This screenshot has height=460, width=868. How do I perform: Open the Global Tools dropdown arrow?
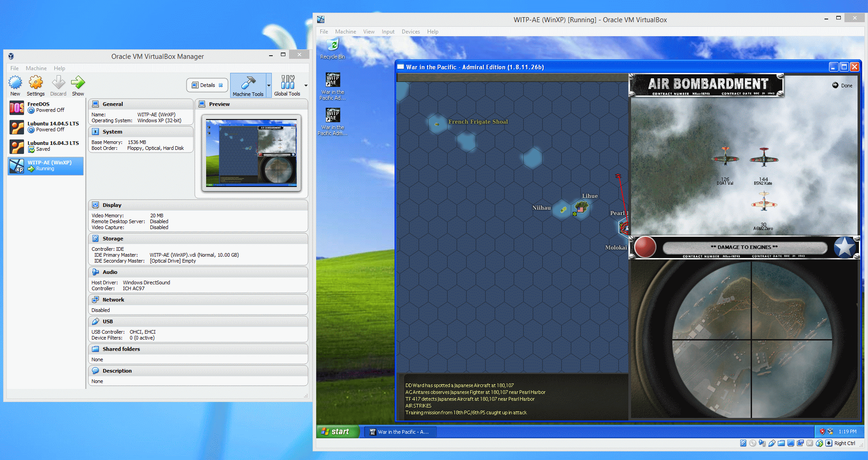[306, 86]
